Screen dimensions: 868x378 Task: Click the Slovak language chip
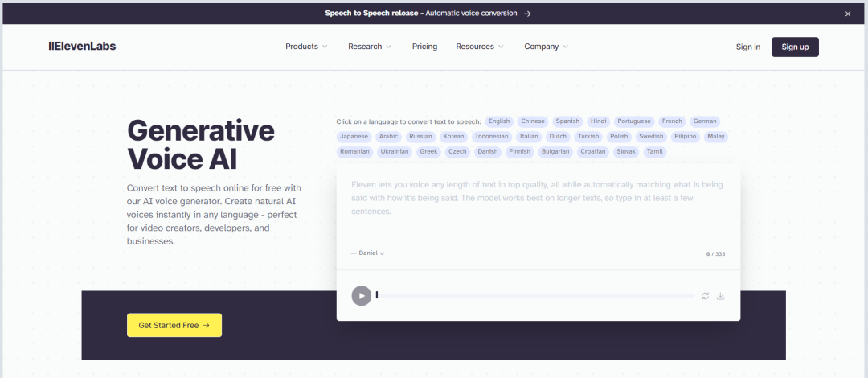tap(626, 152)
